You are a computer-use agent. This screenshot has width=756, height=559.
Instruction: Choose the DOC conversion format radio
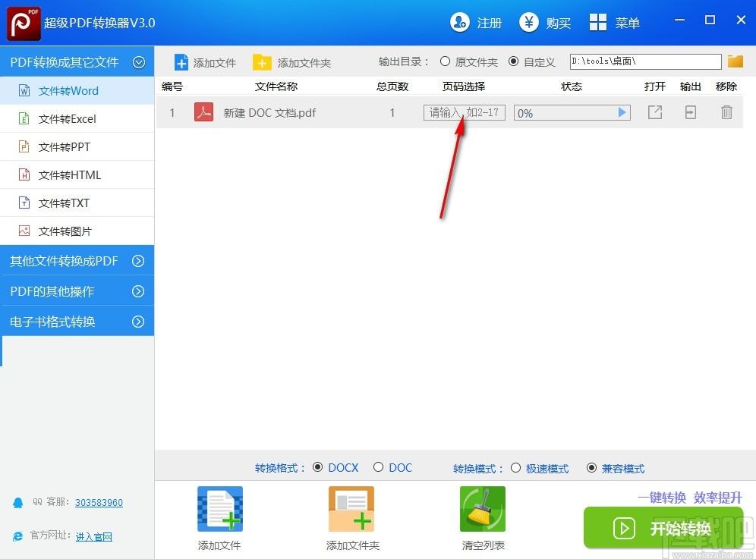pyautogui.click(x=378, y=467)
